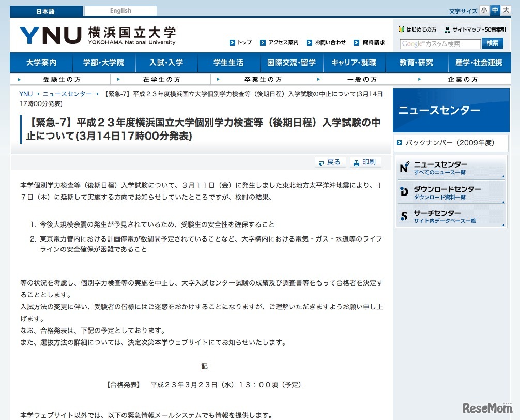Image resolution: width=520 pixels, height=420 pixels.
Task: Select 大 text size option
Action: tap(505, 10)
